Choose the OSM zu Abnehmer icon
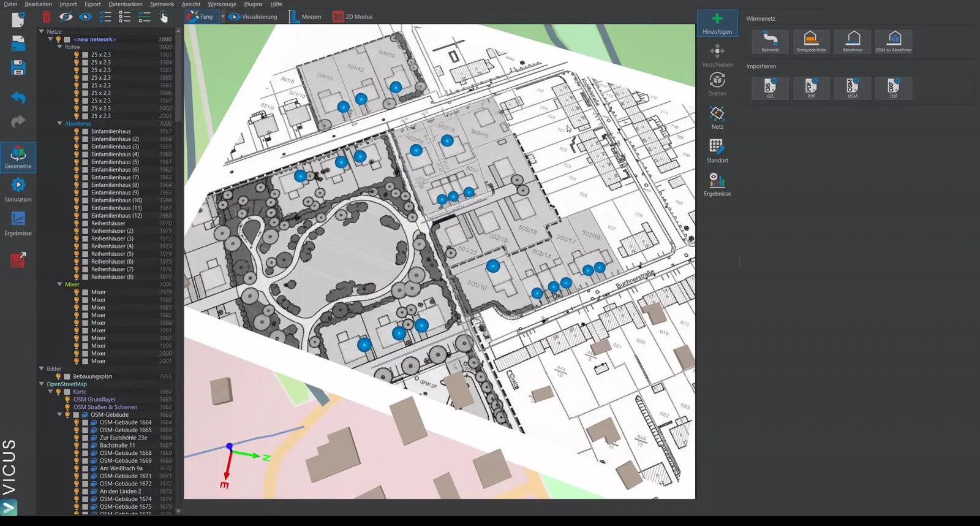Image resolution: width=980 pixels, height=526 pixels. tap(894, 41)
